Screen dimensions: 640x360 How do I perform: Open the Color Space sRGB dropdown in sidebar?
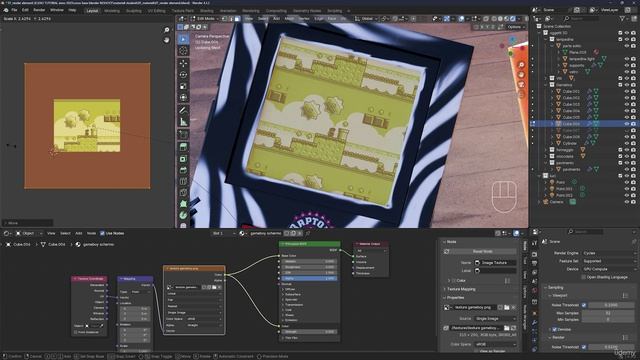click(495, 344)
